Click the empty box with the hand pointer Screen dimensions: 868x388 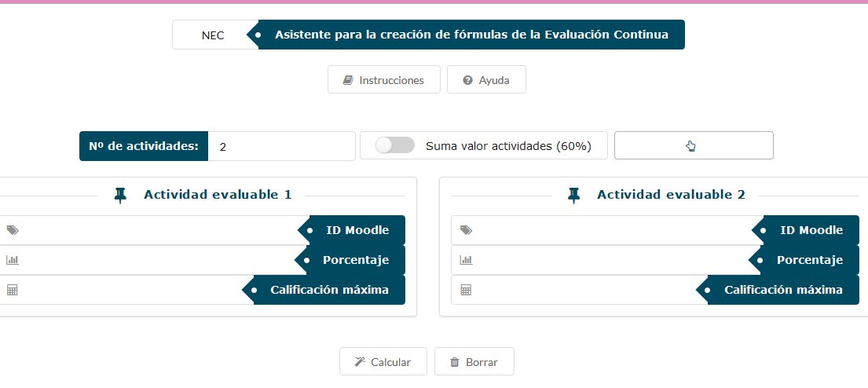pos(694,146)
